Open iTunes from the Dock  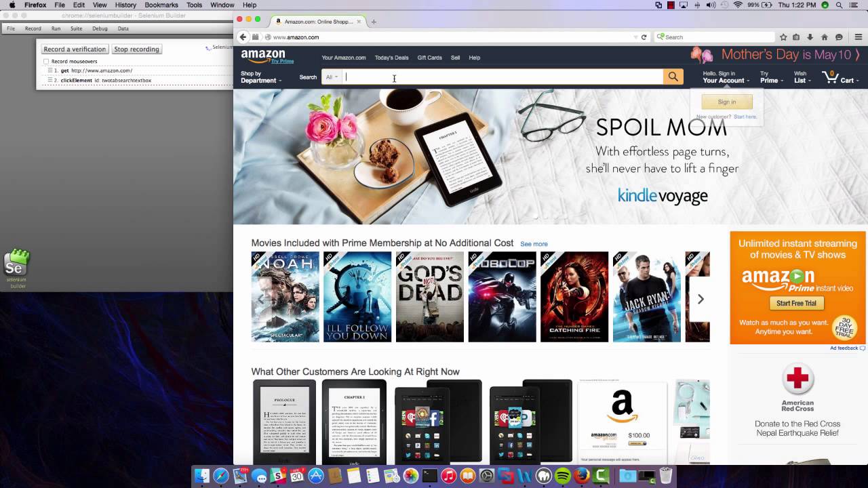(448, 476)
